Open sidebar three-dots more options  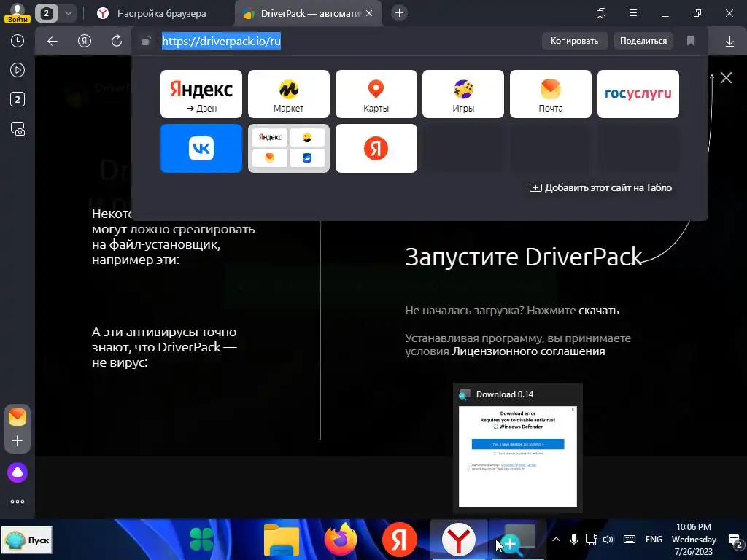(18, 502)
